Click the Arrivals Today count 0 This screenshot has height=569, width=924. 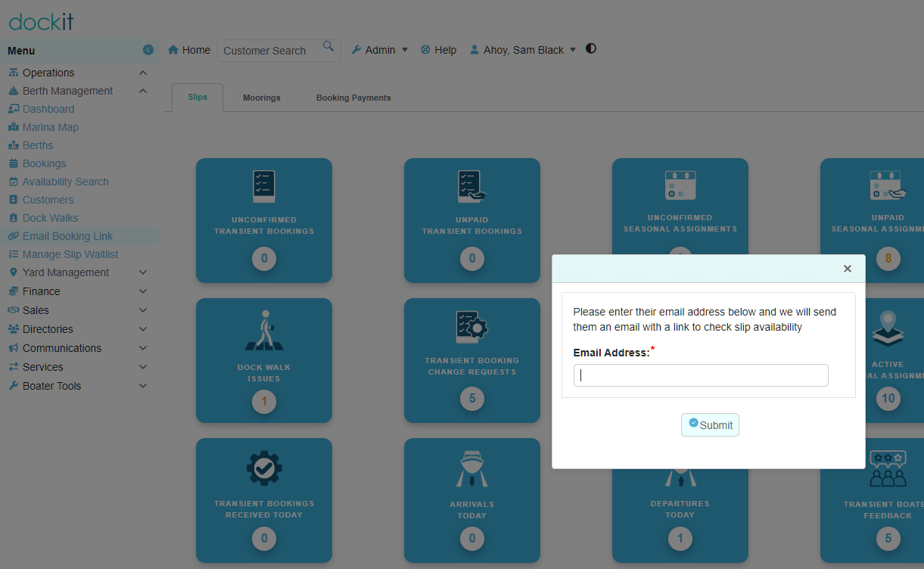point(472,539)
